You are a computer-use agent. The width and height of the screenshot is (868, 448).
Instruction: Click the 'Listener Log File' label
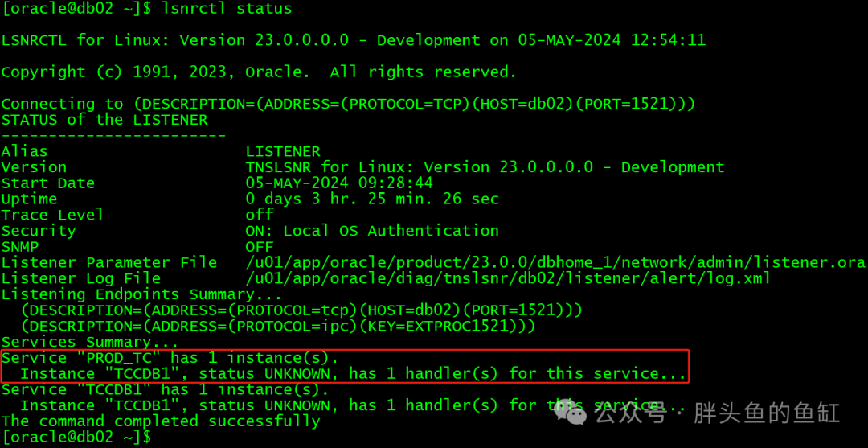tap(81, 278)
